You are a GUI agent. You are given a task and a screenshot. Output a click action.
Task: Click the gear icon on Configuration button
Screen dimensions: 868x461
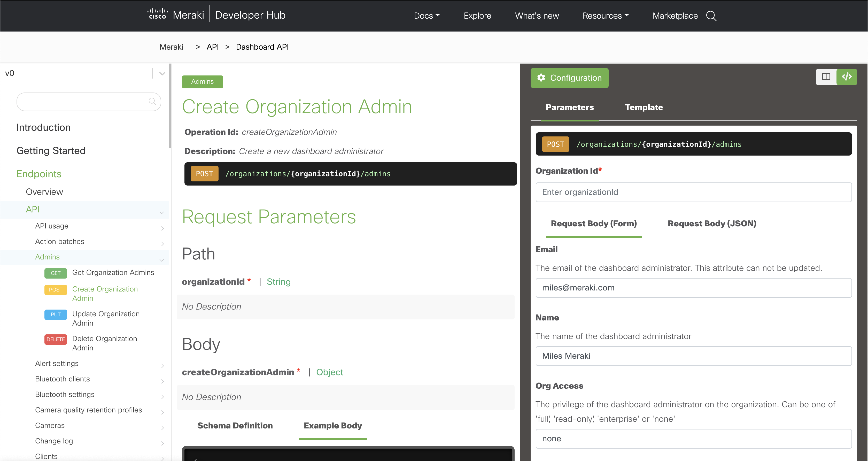541,78
